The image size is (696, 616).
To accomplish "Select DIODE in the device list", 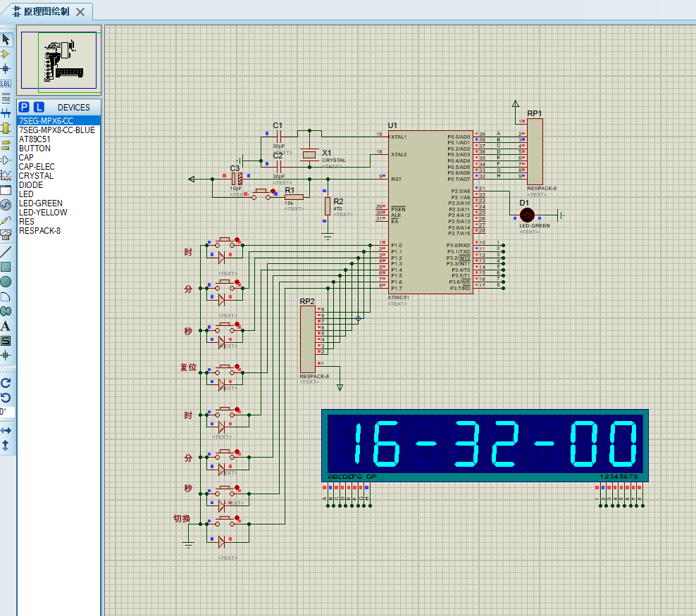I will [x=58, y=185].
